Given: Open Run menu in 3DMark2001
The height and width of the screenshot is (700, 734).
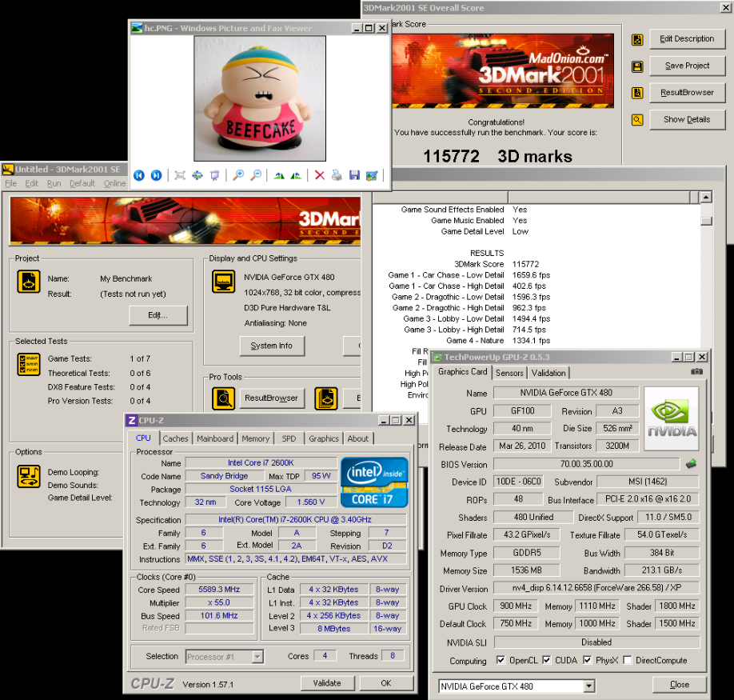Looking at the screenshot, I should pos(54,183).
